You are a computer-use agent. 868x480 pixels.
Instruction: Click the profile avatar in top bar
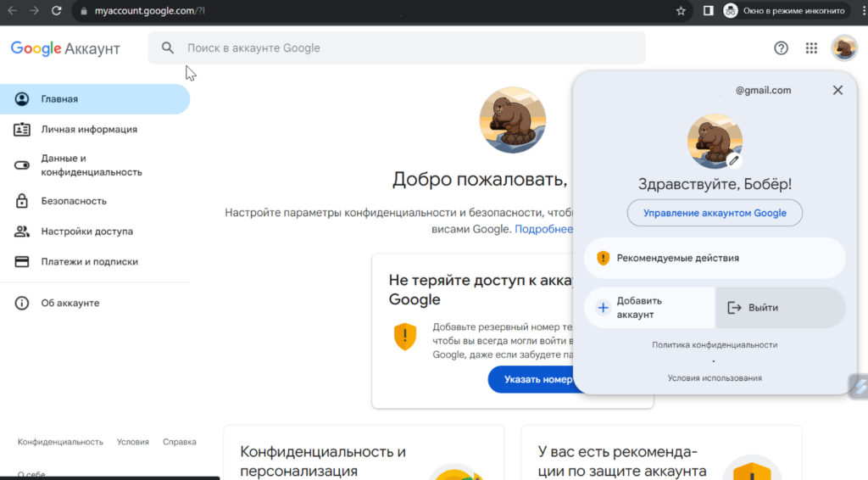[x=844, y=48]
